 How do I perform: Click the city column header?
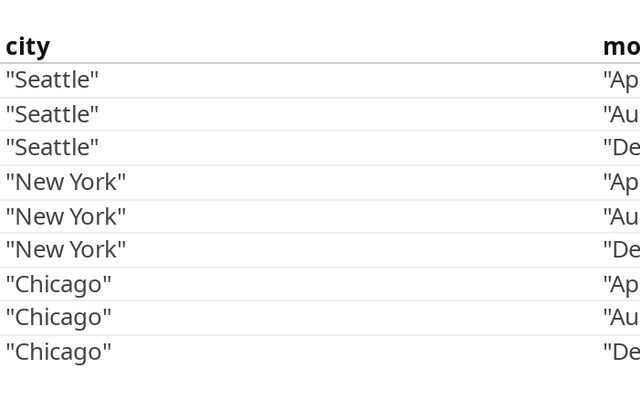28,46
